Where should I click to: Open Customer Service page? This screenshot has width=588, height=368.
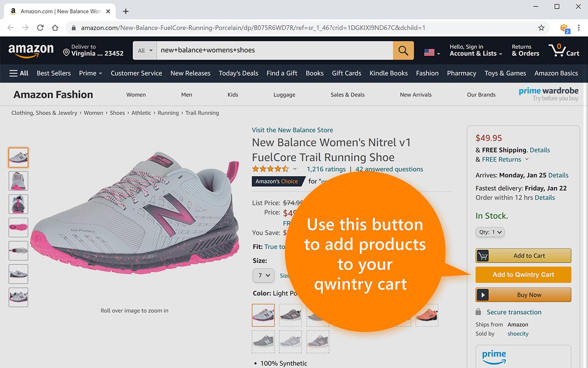[136, 73]
